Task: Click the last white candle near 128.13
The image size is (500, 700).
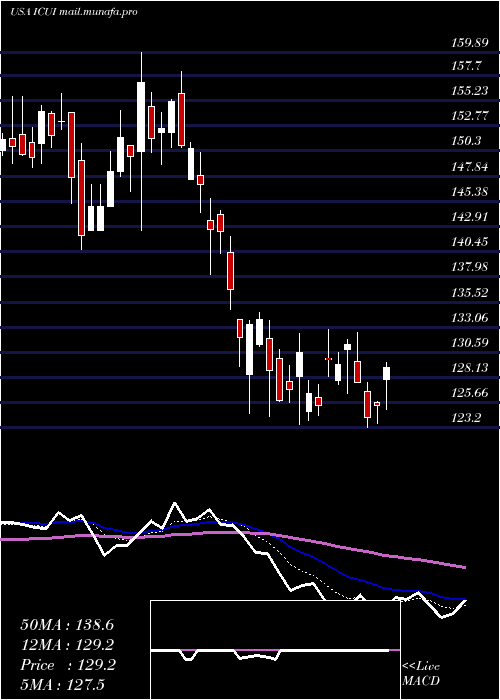Action: click(386, 374)
